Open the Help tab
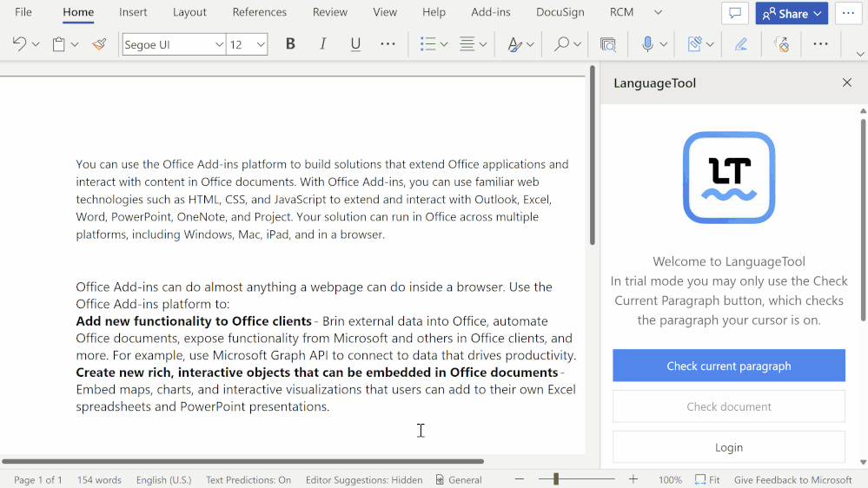This screenshot has height=488, width=868. pos(434,12)
